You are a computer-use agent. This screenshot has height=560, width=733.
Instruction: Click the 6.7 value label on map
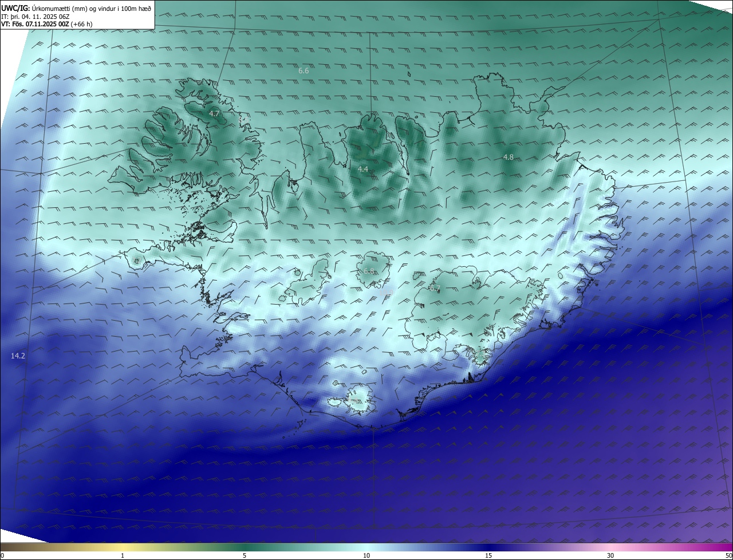click(x=434, y=289)
